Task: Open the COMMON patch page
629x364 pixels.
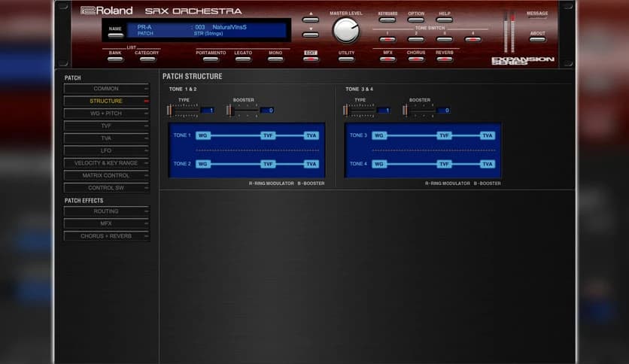Action: (x=106, y=89)
